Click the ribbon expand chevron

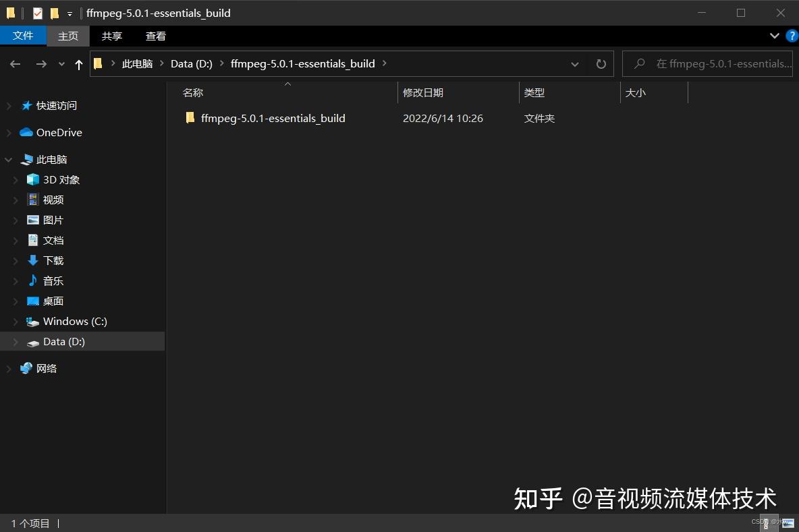[774, 36]
